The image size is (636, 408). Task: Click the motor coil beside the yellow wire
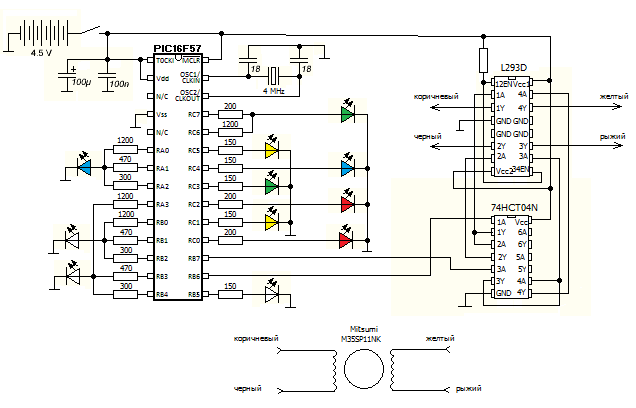[393, 369]
